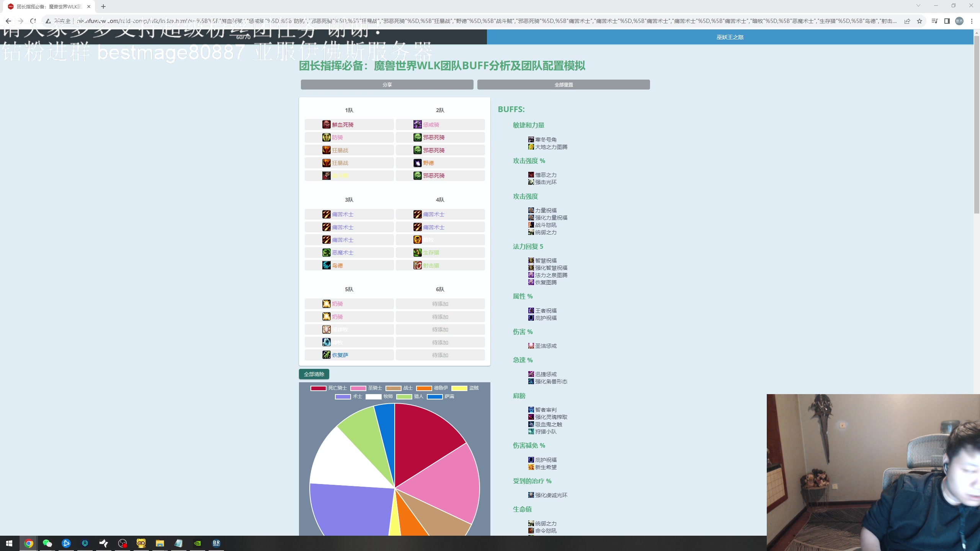The height and width of the screenshot is (551, 980).
Task: Click the 王者祝福 buff entry
Action: pos(542,311)
